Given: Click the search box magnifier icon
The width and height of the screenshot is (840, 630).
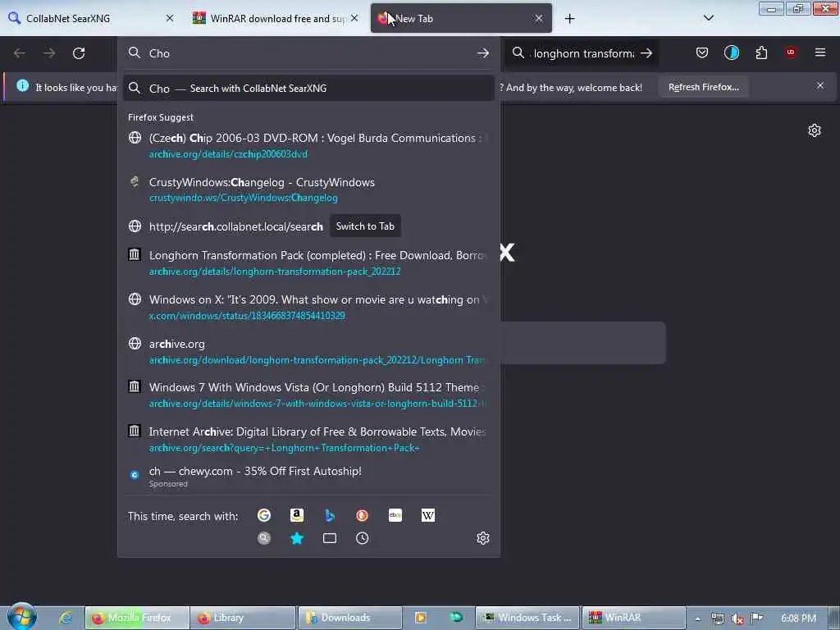Looking at the screenshot, I should [x=518, y=53].
